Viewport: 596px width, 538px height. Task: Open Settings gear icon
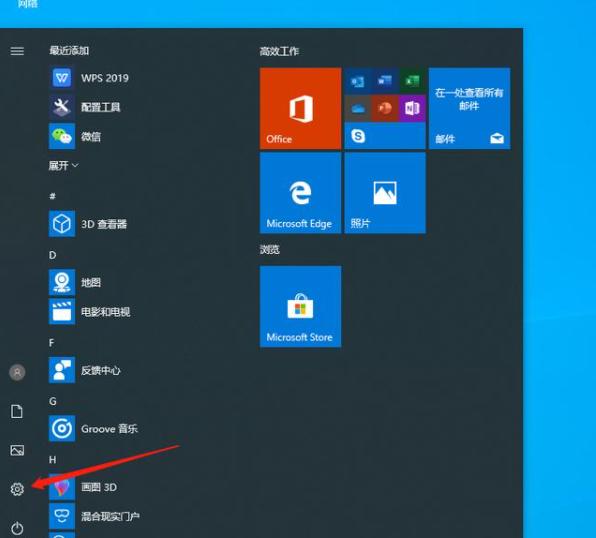tap(17, 489)
